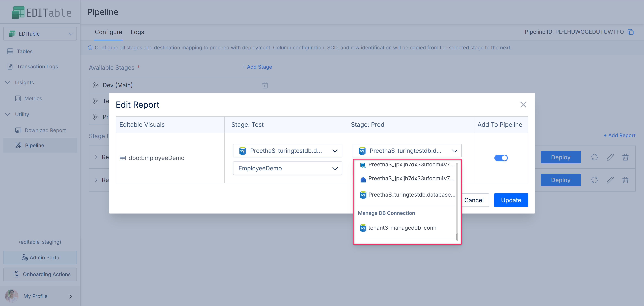This screenshot has width=644, height=306.
Task: Open Metrics in the sidebar
Action: (33, 98)
